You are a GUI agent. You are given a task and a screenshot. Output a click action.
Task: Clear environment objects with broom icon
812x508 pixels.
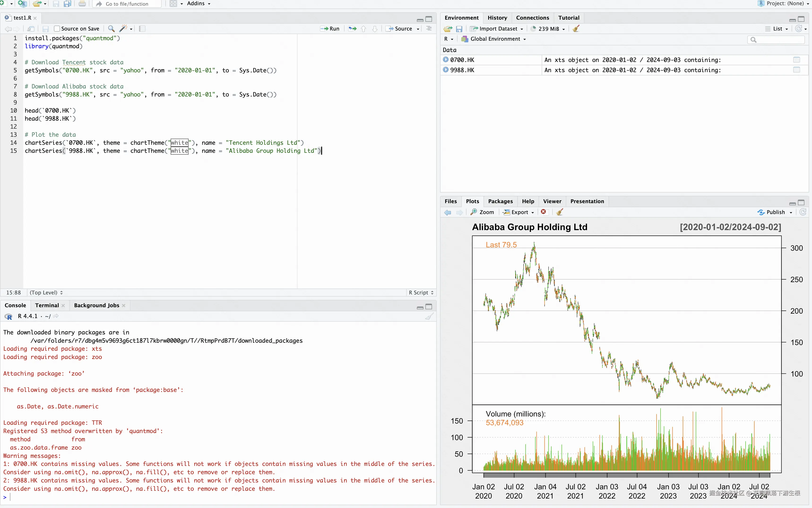[576, 29]
